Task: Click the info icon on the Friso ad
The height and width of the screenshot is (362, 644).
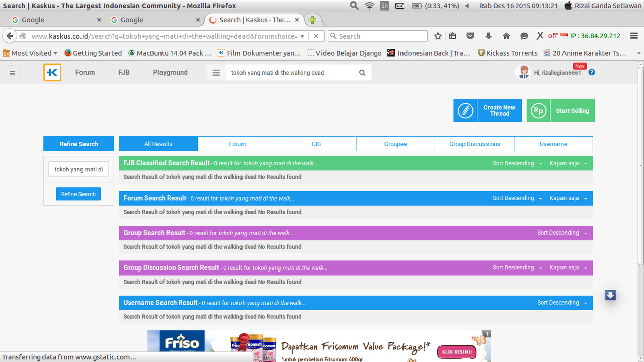Action: (x=486, y=334)
